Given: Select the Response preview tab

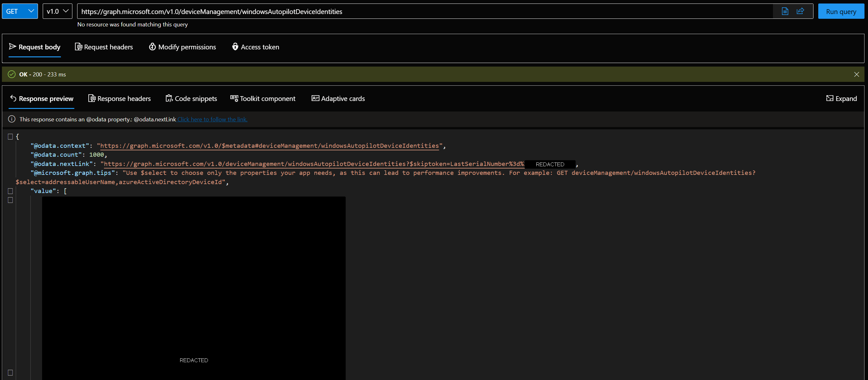Looking at the screenshot, I should (41, 99).
